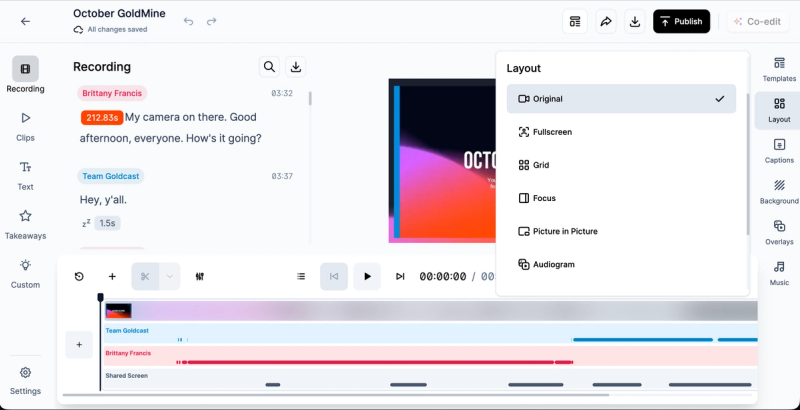
Task: Go back using the arrow icon
Action: tap(25, 21)
